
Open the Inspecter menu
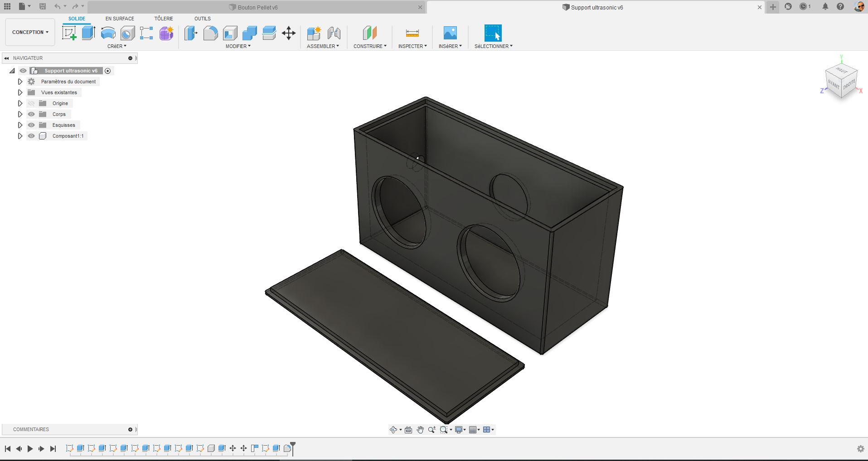point(412,46)
